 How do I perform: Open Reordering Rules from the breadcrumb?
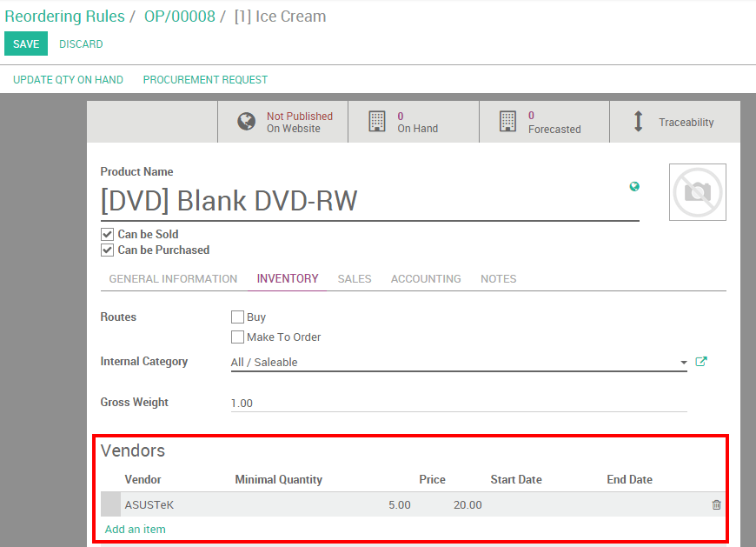tap(64, 16)
